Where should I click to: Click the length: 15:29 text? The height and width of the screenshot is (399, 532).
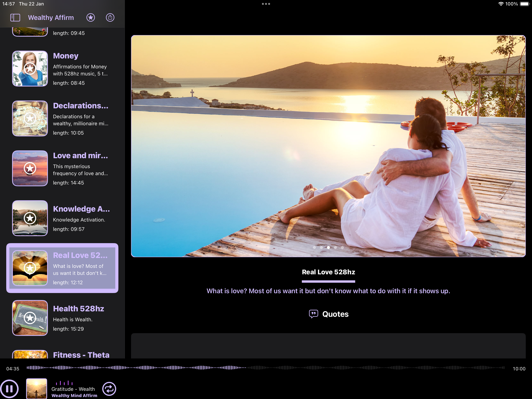point(68,329)
